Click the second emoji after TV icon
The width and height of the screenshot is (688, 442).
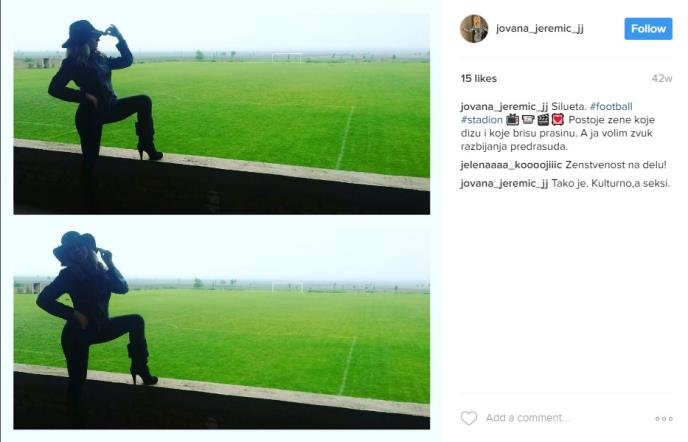[528, 119]
